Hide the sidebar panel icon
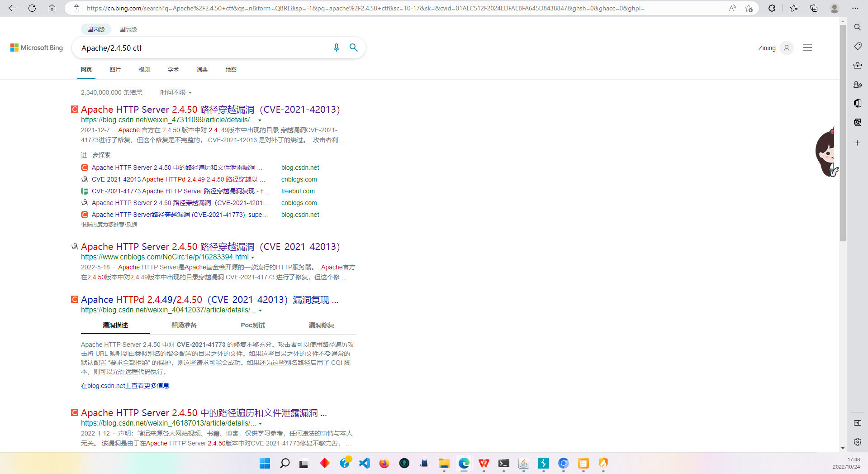 coord(858,423)
